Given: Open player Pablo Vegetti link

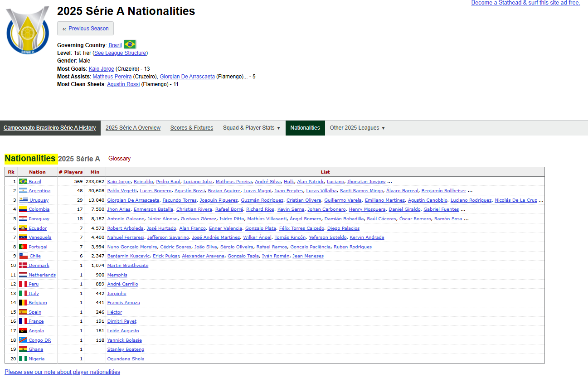Looking at the screenshot, I should (122, 191).
